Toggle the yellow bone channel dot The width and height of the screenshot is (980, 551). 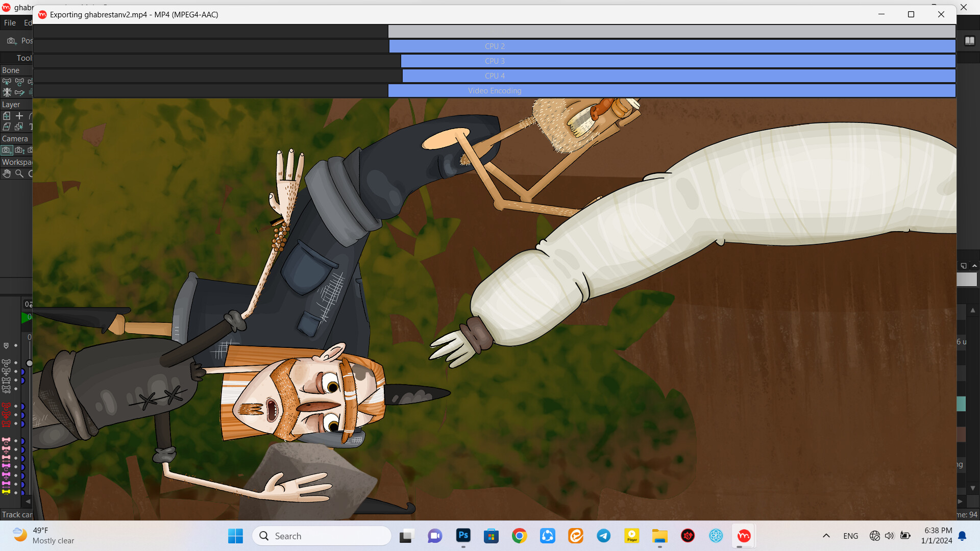click(x=16, y=492)
